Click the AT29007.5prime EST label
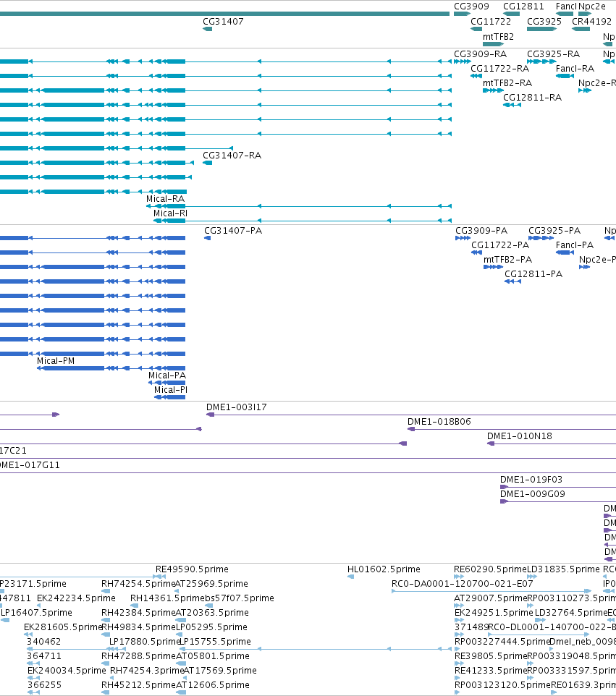The height and width of the screenshot is (696, 616). (x=490, y=598)
